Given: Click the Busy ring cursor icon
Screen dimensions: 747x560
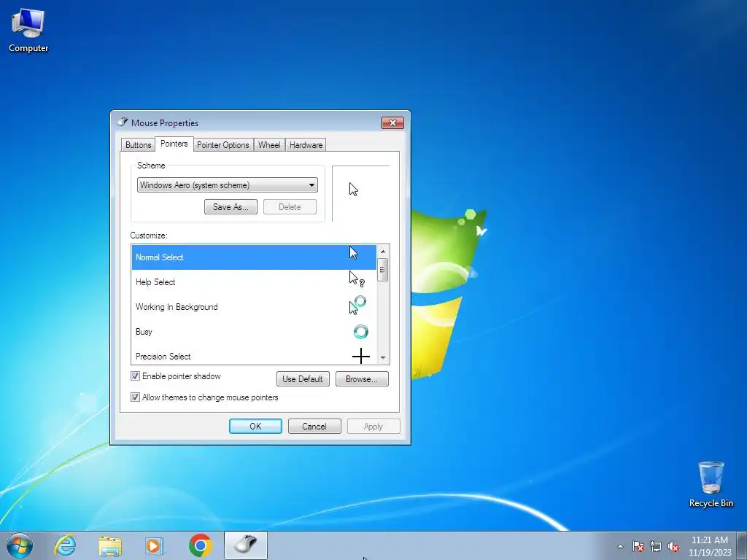Looking at the screenshot, I should [360, 332].
